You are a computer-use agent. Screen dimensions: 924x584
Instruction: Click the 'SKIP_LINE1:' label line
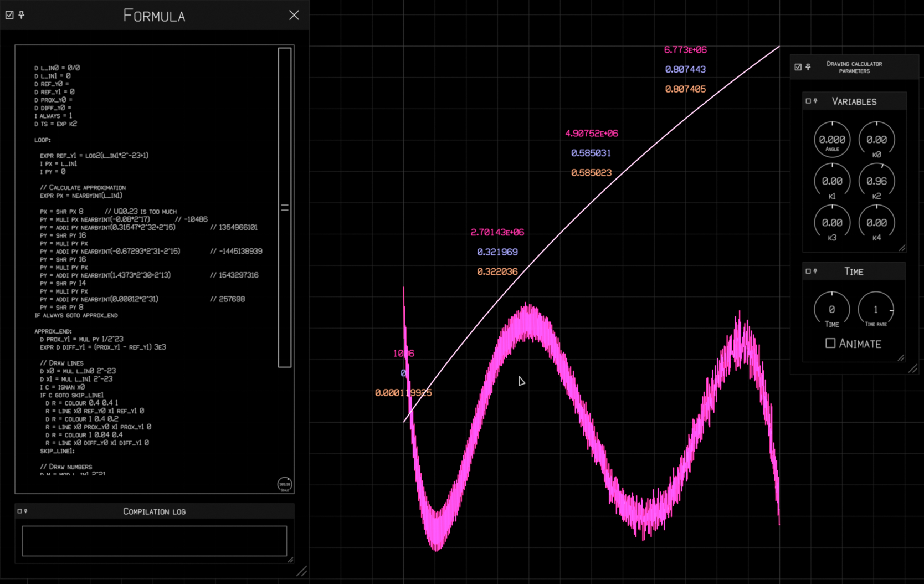(x=57, y=451)
